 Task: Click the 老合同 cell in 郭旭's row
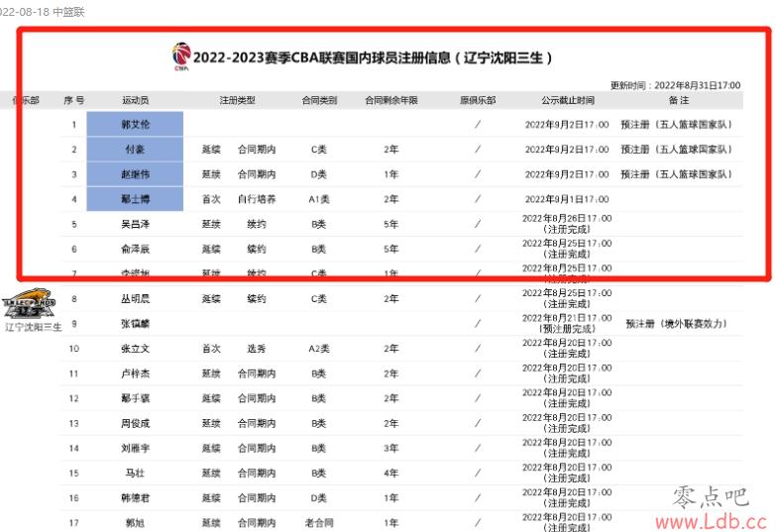[x=319, y=523]
